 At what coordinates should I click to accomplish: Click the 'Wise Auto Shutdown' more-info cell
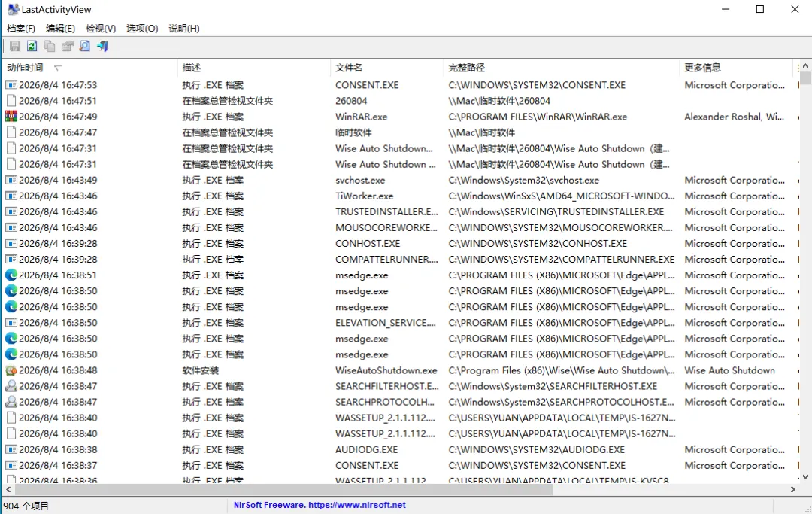pos(729,370)
